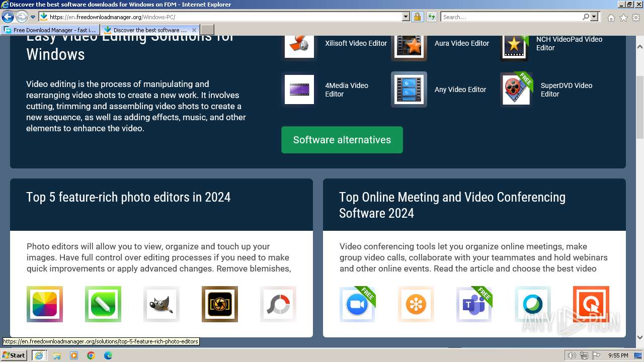Click the vertical scrollbar up arrow
The image size is (644, 362).
pos(640,46)
